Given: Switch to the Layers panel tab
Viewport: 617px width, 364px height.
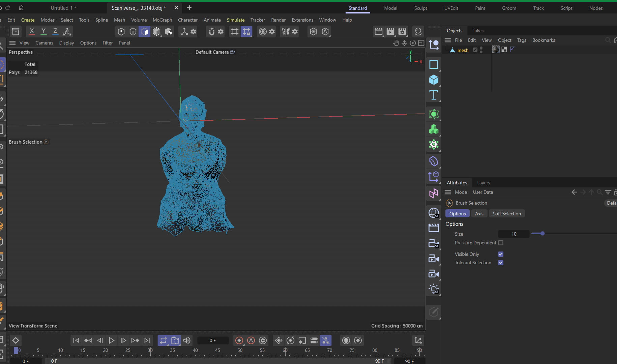Looking at the screenshot, I should point(483,183).
